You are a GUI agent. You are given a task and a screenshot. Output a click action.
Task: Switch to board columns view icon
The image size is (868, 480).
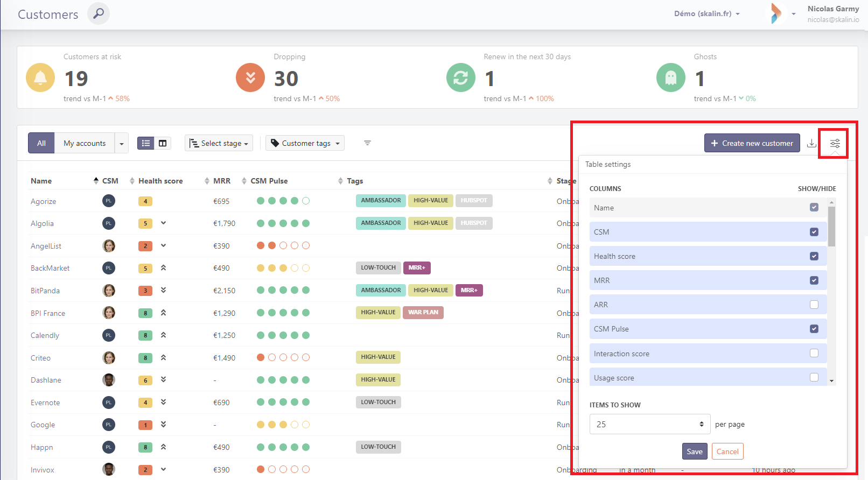pos(163,143)
